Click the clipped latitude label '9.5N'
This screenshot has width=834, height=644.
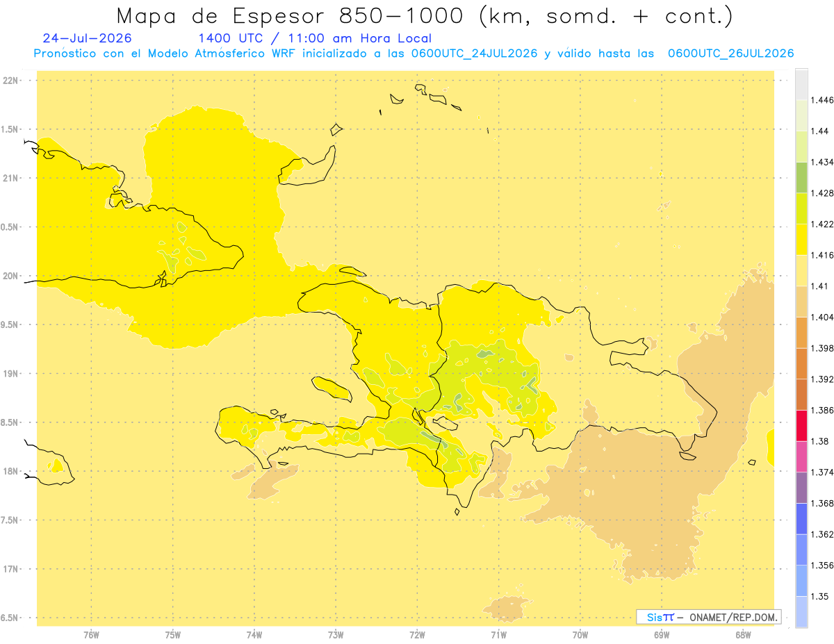[10, 325]
